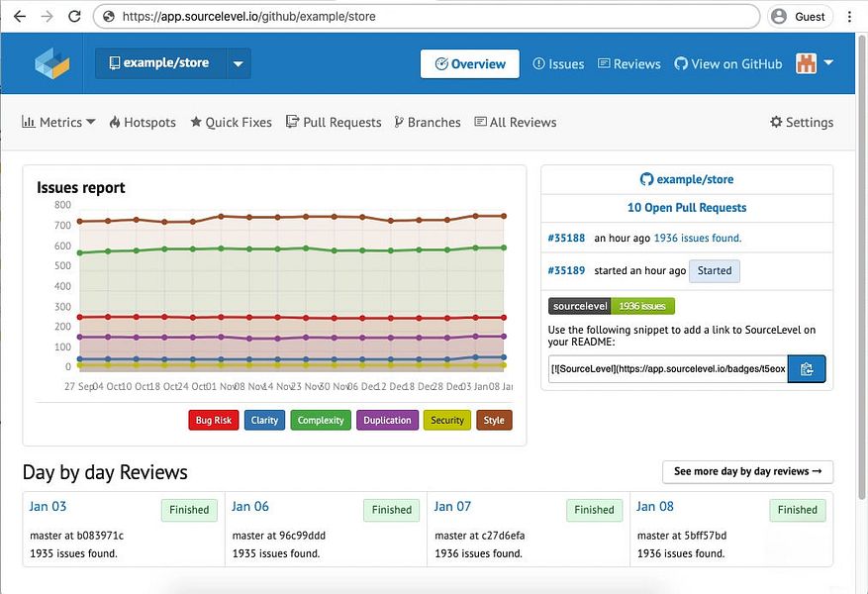The image size is (868, 594).
Task: Click View on GitHub link
Action: pyautogui.click(x=727, y=63)
